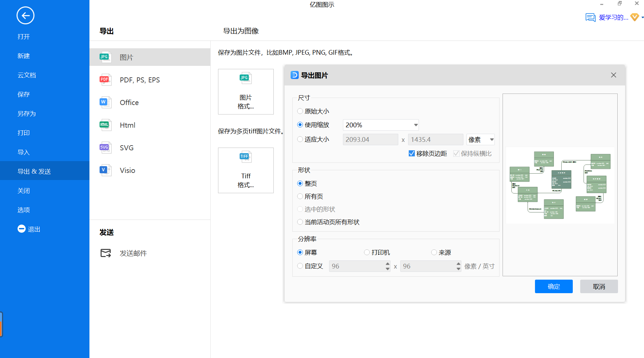Select 当前活动页所有形状 radio option
This screenshot has height=358, width=644.
point(300,222)
